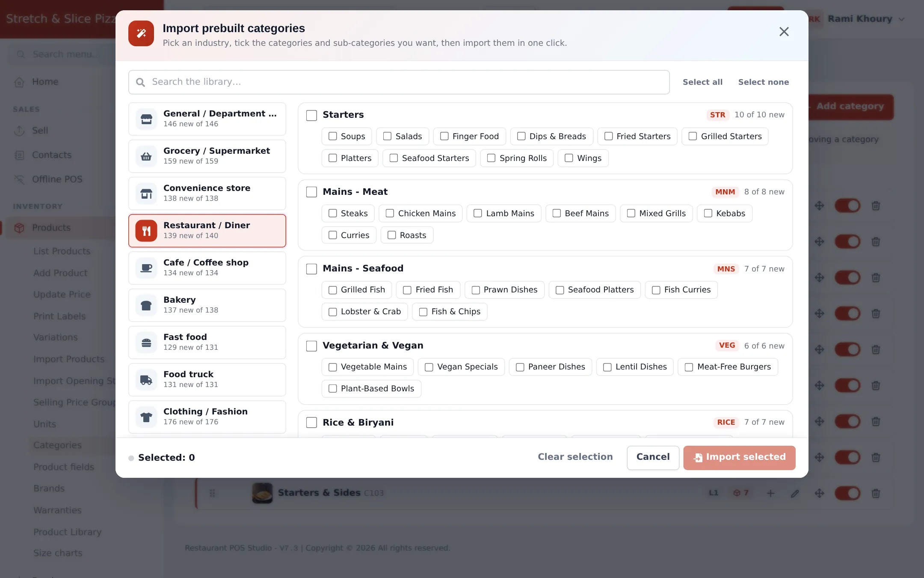Click the Fast food burger icon
Screen dimensions: 924x578
tap(146, 343)
